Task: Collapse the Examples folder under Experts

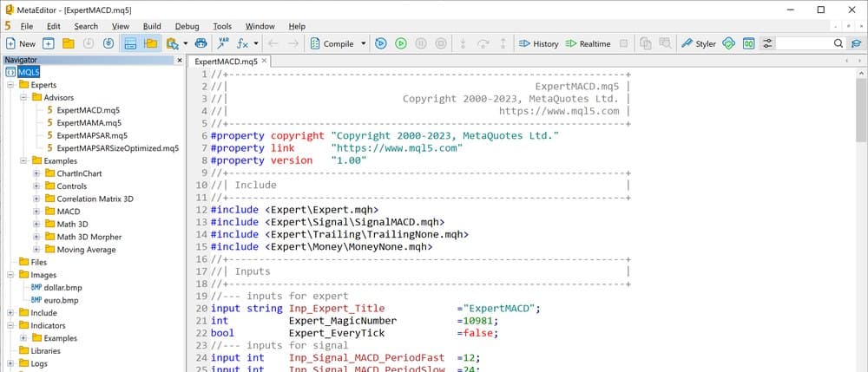Action: (x=23, y=160)
